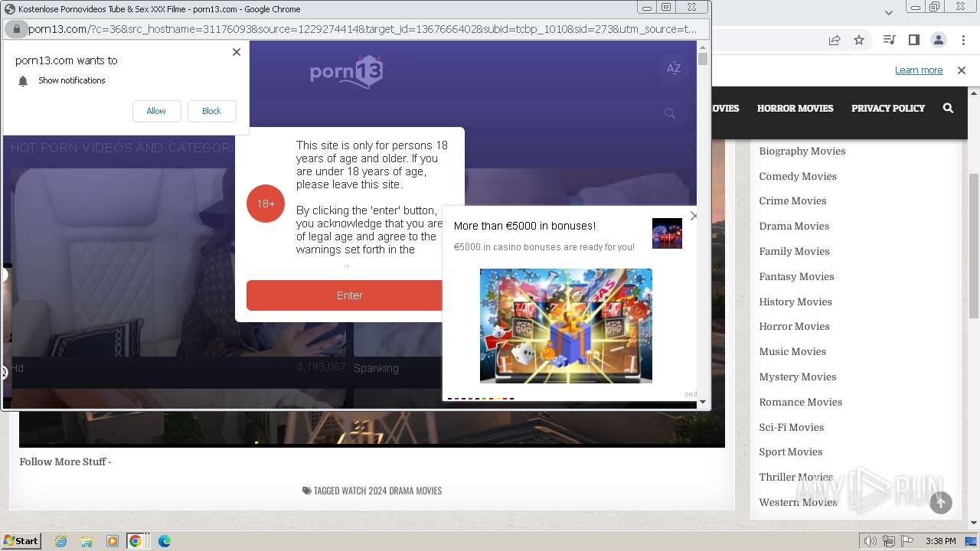The image size is (980, 551).
Task: Open the share icon in main Chrome toolbar
Action: 835,40
